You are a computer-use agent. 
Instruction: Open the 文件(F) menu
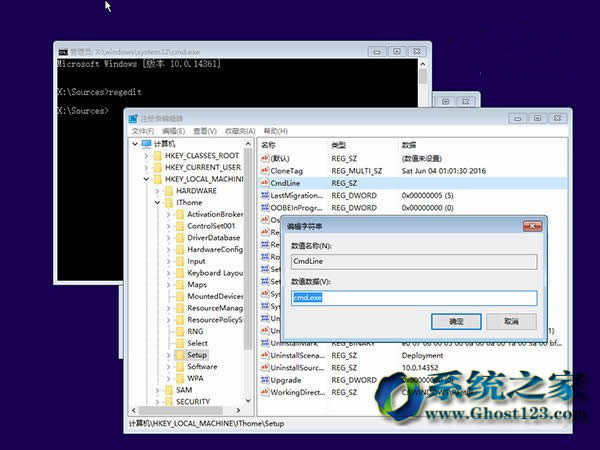coord(142,131)
